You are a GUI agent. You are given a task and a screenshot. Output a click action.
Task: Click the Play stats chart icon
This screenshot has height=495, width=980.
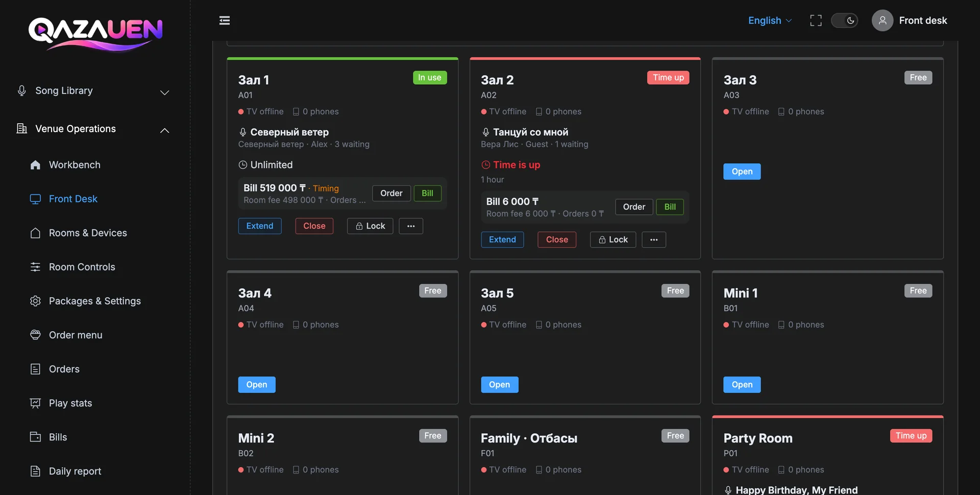[x=35, y=403]
